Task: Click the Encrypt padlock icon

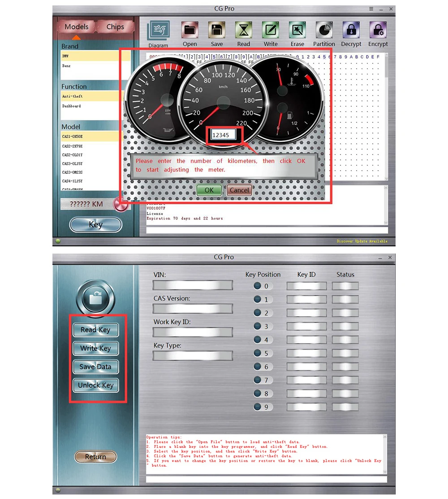Action: [378, 30]
